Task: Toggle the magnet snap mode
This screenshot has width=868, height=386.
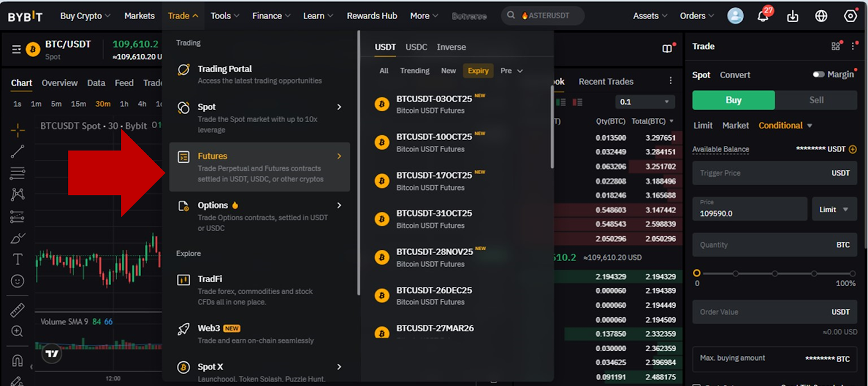Action: [x=17, y=360]
